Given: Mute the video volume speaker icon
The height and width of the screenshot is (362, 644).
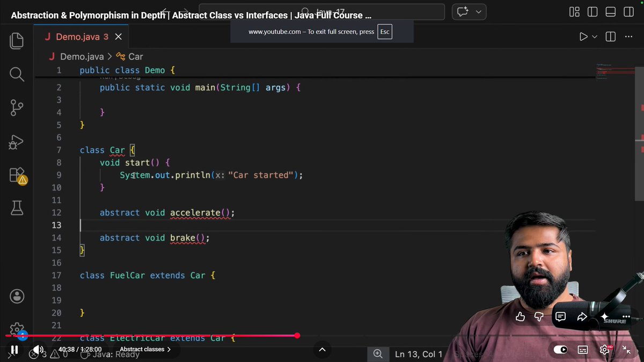Looking at the screenshot, I should click(x=38, y=350).
